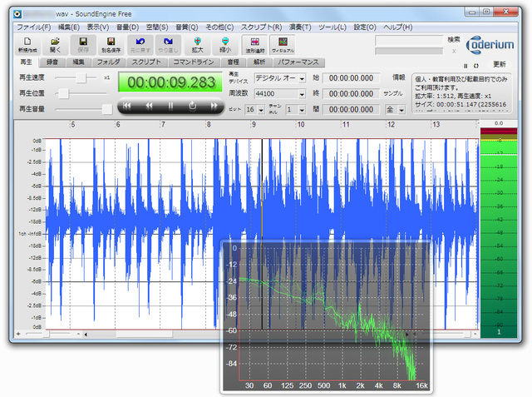532x397 pixels.
Task: Open the ファイル(F) menu
Action: 34,27
